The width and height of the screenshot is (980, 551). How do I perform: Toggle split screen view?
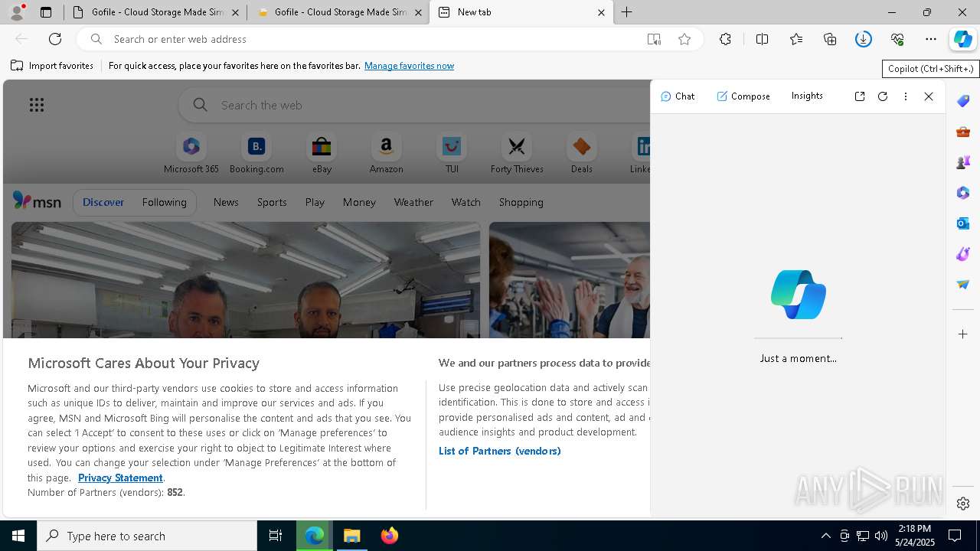(762, 39)
